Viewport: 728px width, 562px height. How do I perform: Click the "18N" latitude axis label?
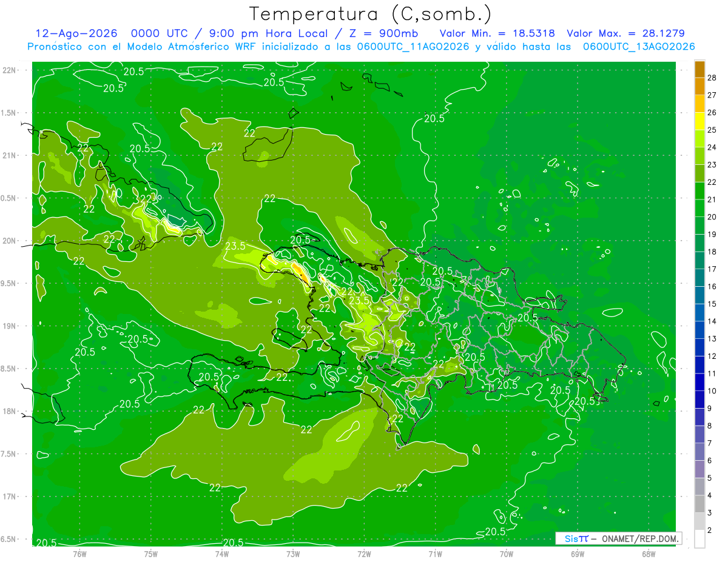[9, 411]
